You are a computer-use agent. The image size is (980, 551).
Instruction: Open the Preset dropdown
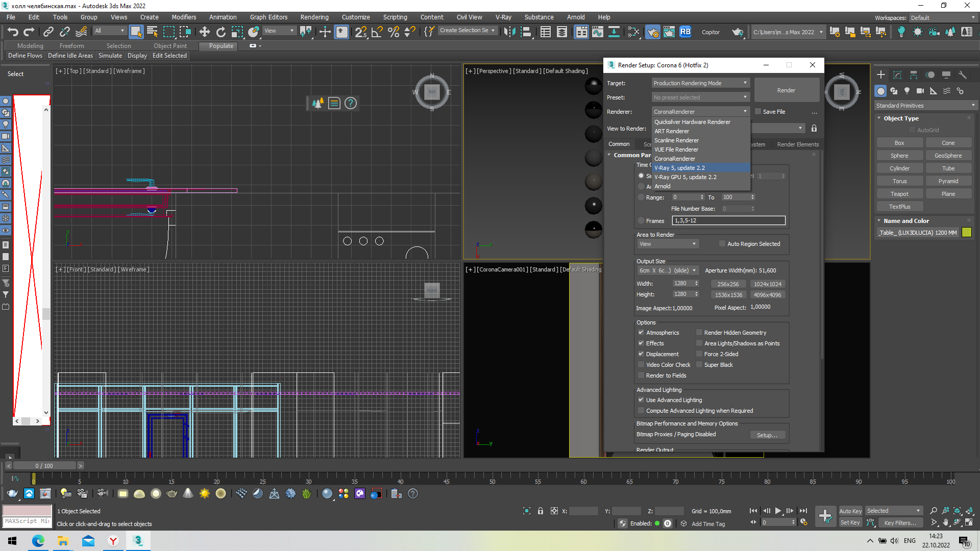pyautogui.click(x=700, y=97)
